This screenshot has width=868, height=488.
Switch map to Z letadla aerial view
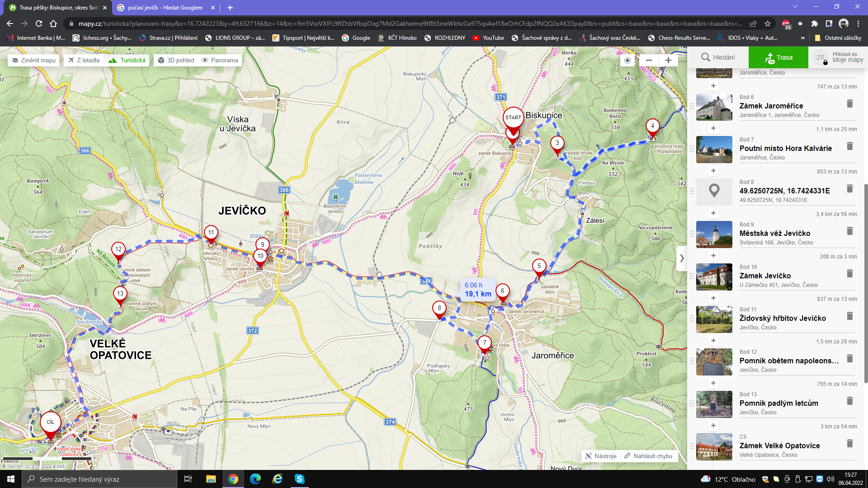coord(84,60)
